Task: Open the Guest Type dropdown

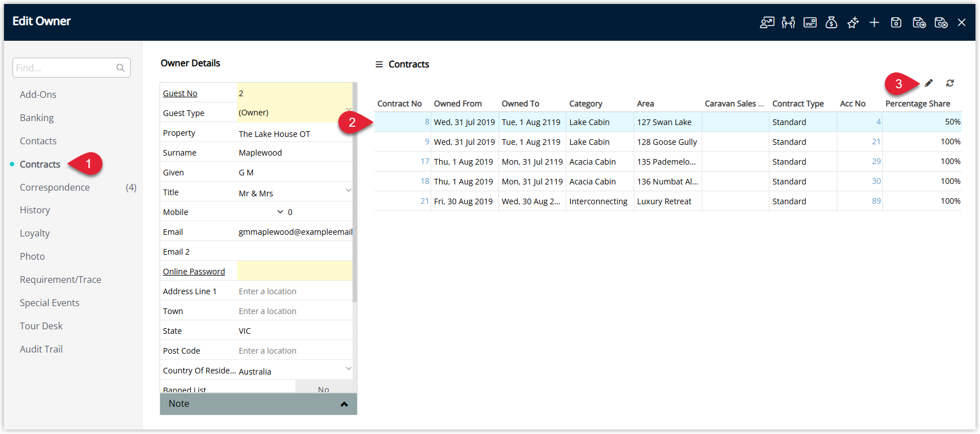Action: tap(349, 109)
